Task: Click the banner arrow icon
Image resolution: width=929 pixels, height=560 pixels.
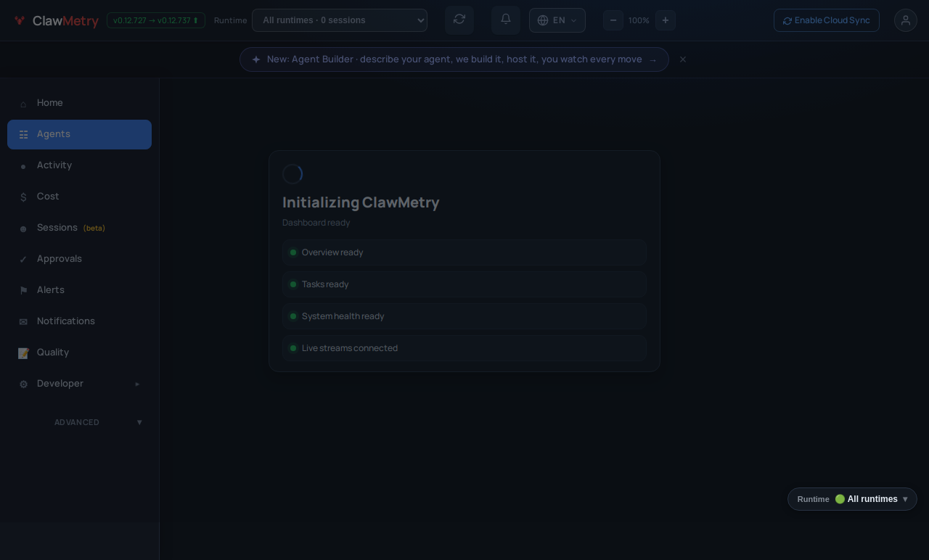Action: pyautogui.click(x=653, y=60)
